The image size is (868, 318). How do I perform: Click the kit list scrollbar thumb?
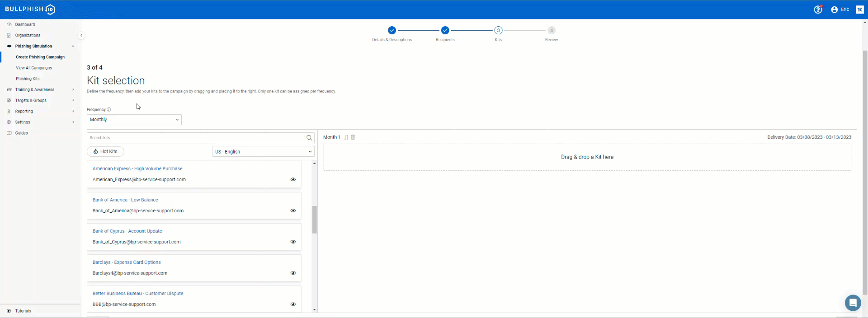315,220
